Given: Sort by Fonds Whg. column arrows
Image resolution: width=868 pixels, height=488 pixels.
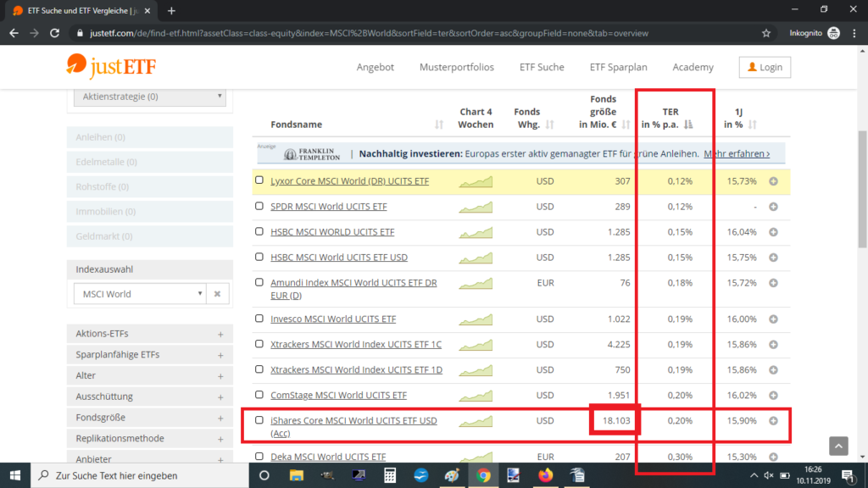Looking at the screenshot, I should pyautogui.click(x=549, y=125).
